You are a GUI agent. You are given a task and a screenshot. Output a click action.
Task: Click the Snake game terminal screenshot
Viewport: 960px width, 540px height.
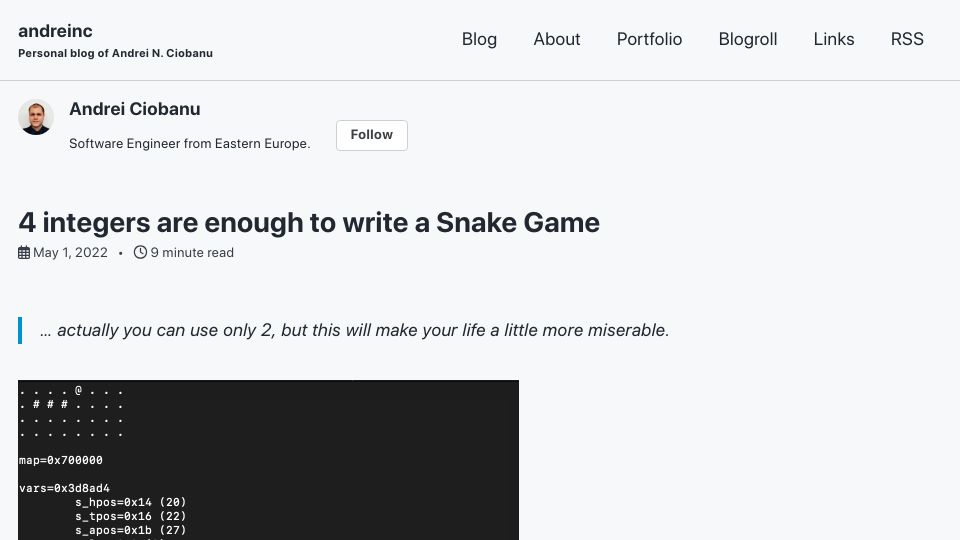[x=268, y=460]
